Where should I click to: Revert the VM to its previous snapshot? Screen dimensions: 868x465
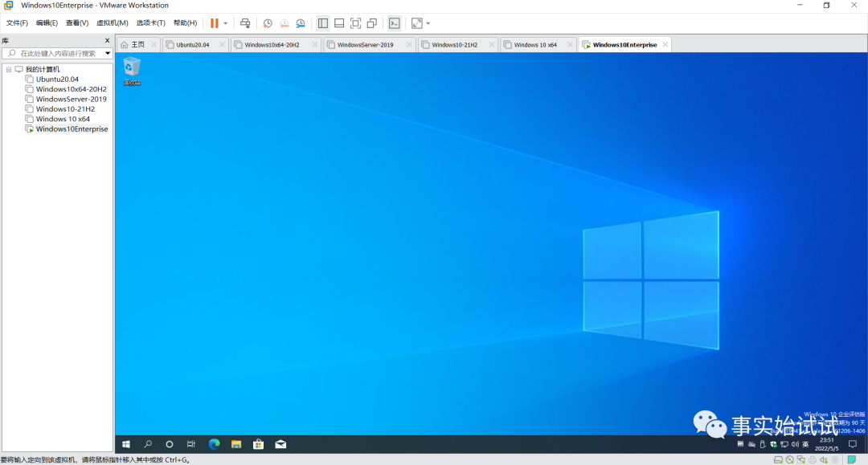pyautogui.click(x=284, y=23)
